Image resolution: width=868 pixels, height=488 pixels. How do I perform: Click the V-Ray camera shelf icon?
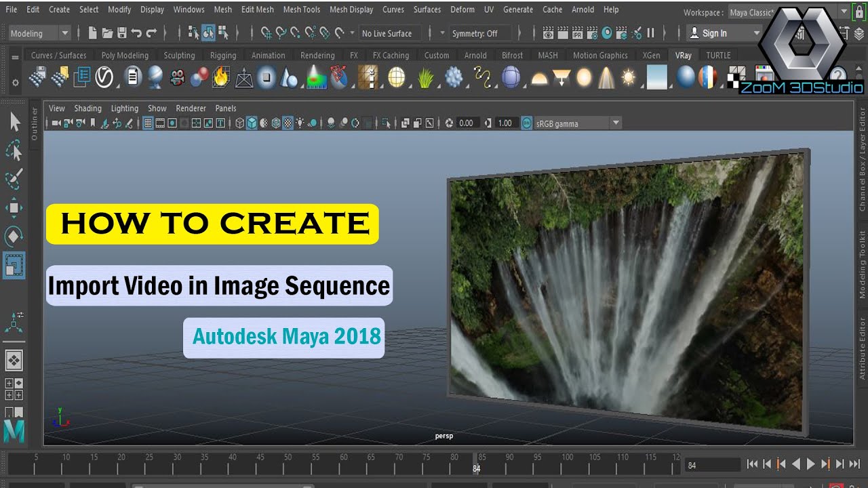click(177, 77)
